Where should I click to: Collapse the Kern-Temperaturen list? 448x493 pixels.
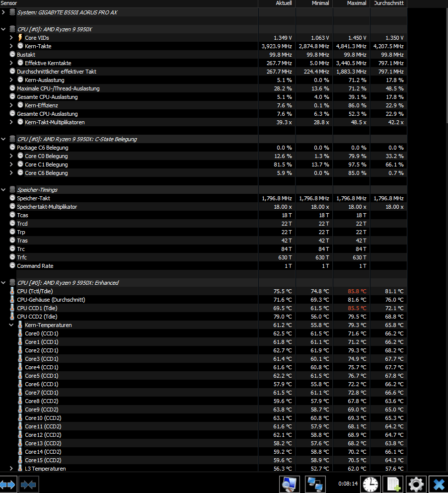coord(11,325)
